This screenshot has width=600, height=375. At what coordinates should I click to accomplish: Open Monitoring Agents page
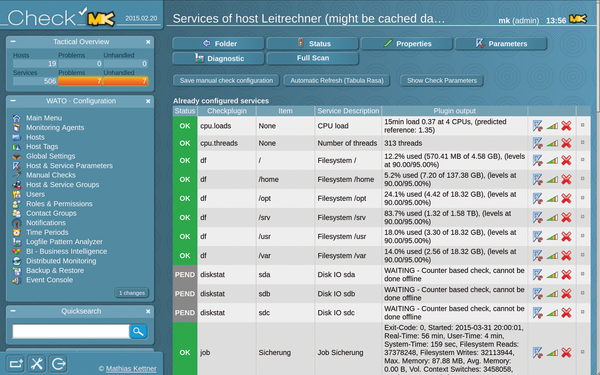55,127
